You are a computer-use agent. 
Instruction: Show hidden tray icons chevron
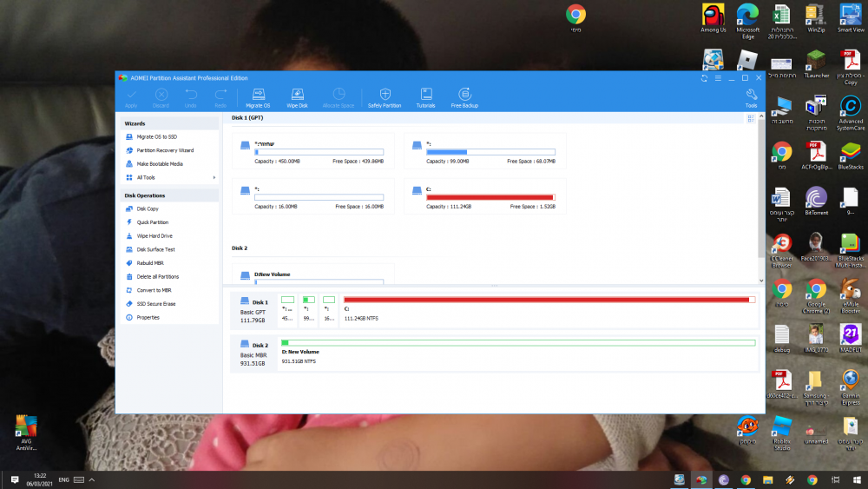[92, 480]
